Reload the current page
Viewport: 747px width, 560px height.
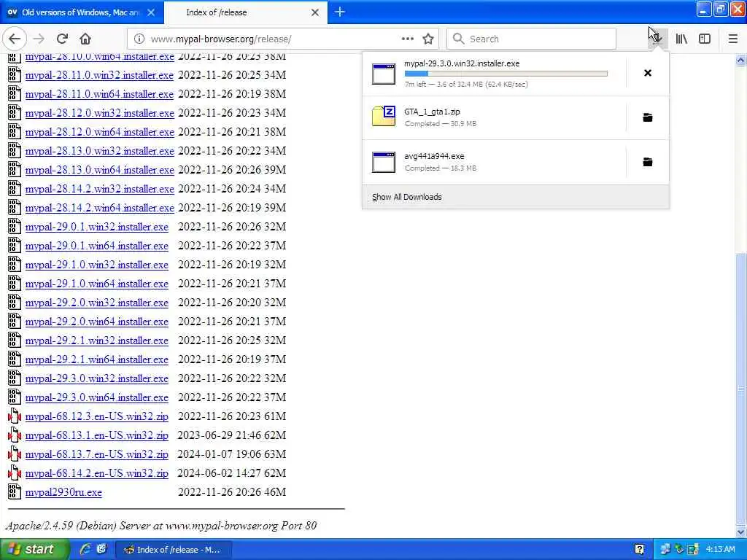tap(62, 39)
